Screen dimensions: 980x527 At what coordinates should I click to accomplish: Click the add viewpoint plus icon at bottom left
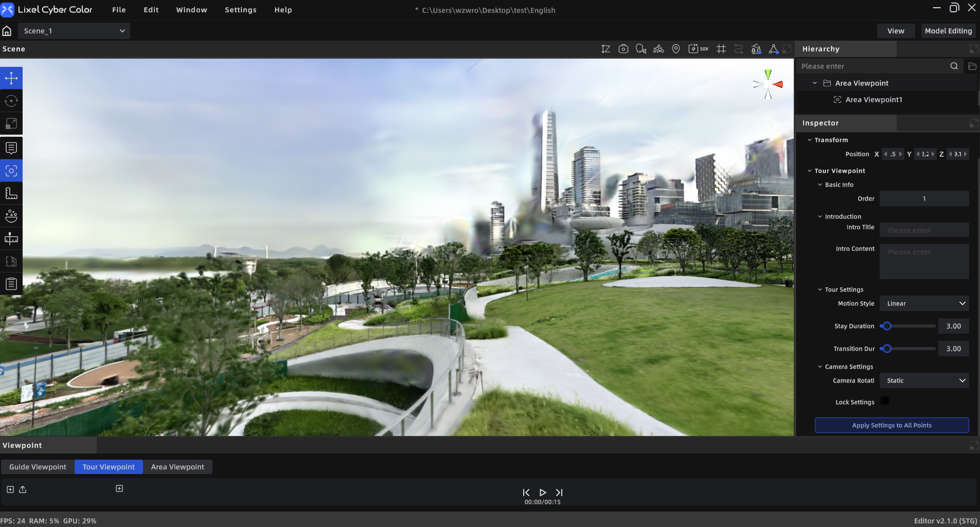[x=10, y=489]
